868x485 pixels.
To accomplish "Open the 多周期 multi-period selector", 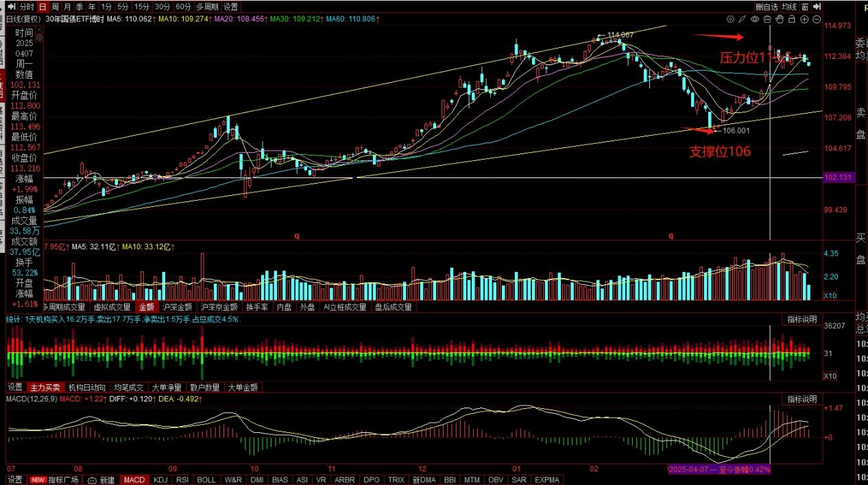I will [207, 6].
